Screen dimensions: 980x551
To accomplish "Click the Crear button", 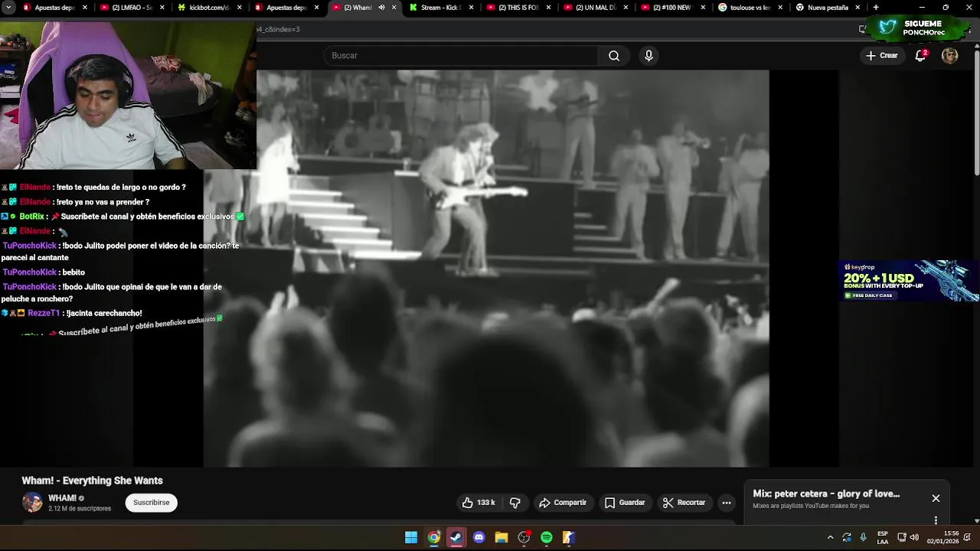I will coord(881,56).
